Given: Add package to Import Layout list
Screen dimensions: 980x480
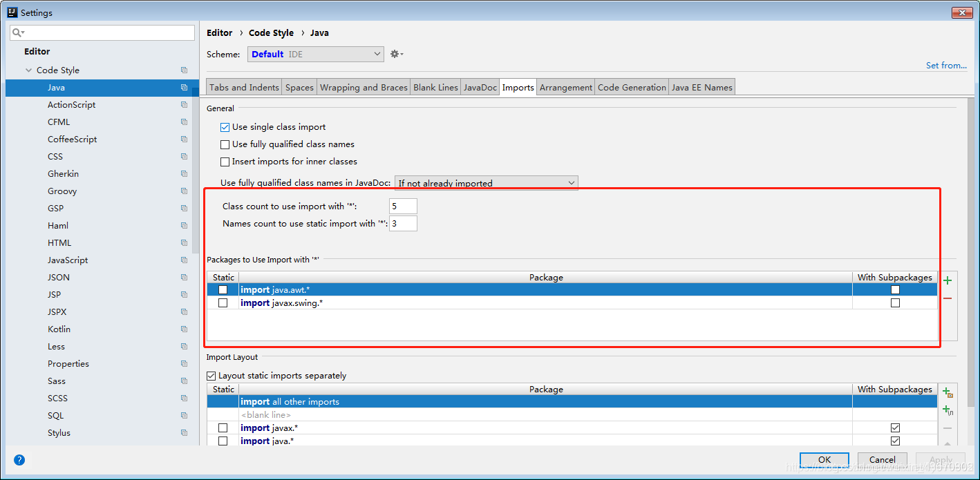Looking at the screenshot, I should click(x=948, y=392).
